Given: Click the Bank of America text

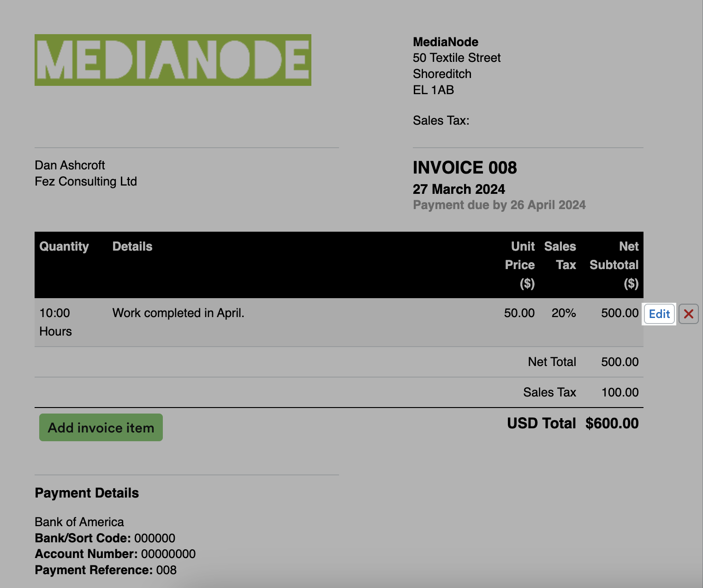Looking at the screenshot, I should 79,522.
